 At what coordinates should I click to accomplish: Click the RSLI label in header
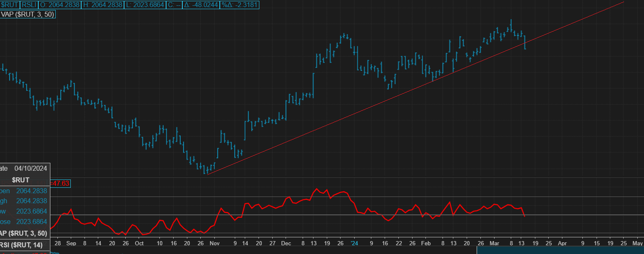[x=29, y=5]
